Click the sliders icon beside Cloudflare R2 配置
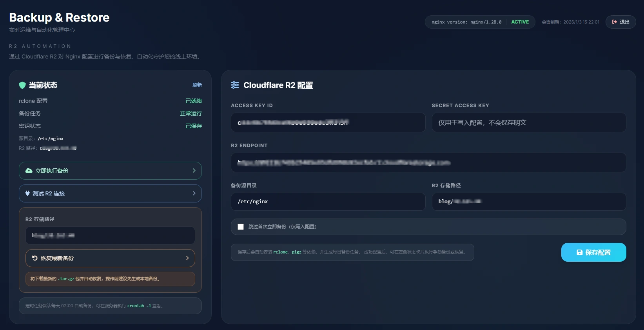 235,85
